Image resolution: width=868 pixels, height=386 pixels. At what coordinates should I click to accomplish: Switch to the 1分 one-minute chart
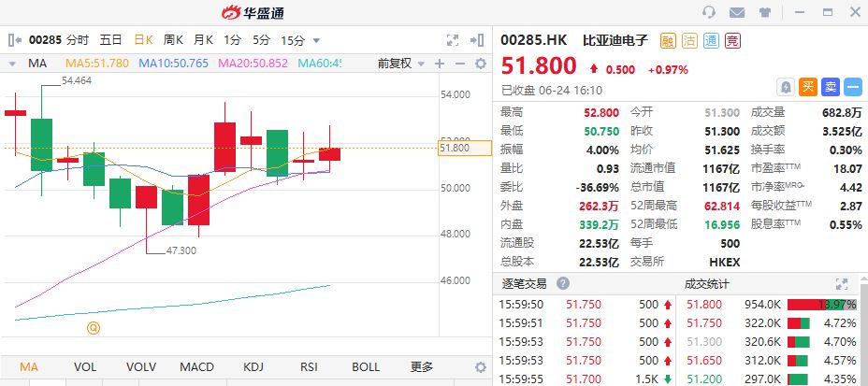(x=233, y=40)
